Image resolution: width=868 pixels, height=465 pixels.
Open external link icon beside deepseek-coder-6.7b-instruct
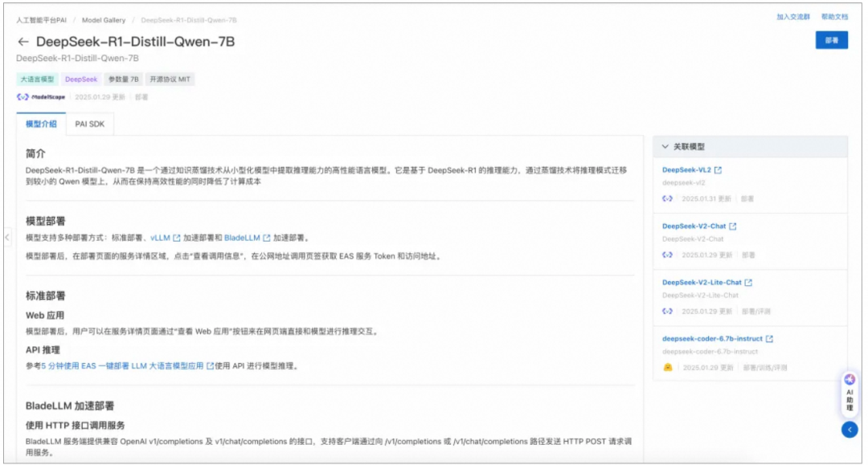click(769, 338)
